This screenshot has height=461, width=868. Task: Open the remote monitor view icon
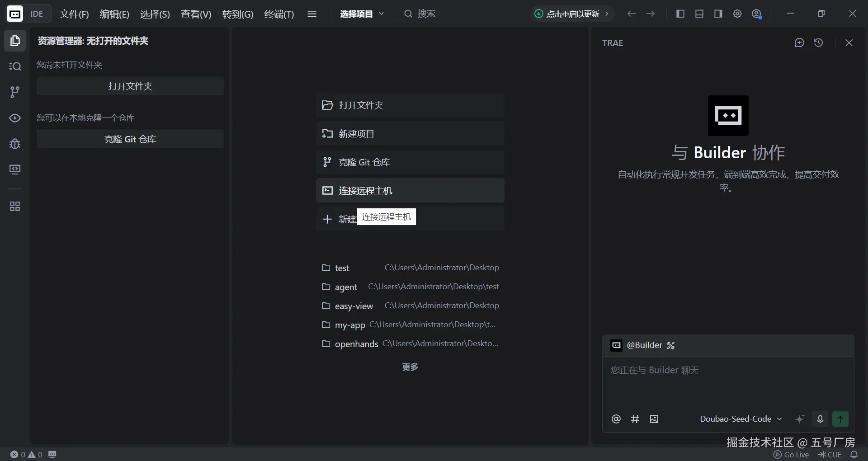(x=15, y=169)
